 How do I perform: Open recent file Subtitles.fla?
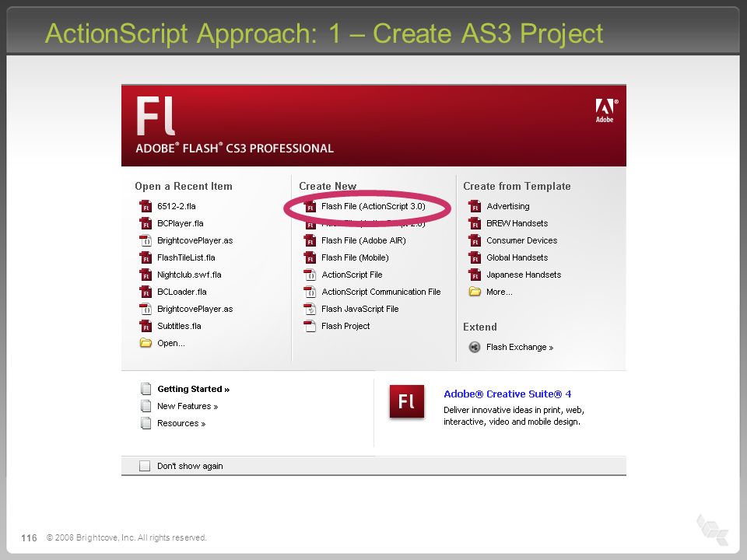point(179,326)
